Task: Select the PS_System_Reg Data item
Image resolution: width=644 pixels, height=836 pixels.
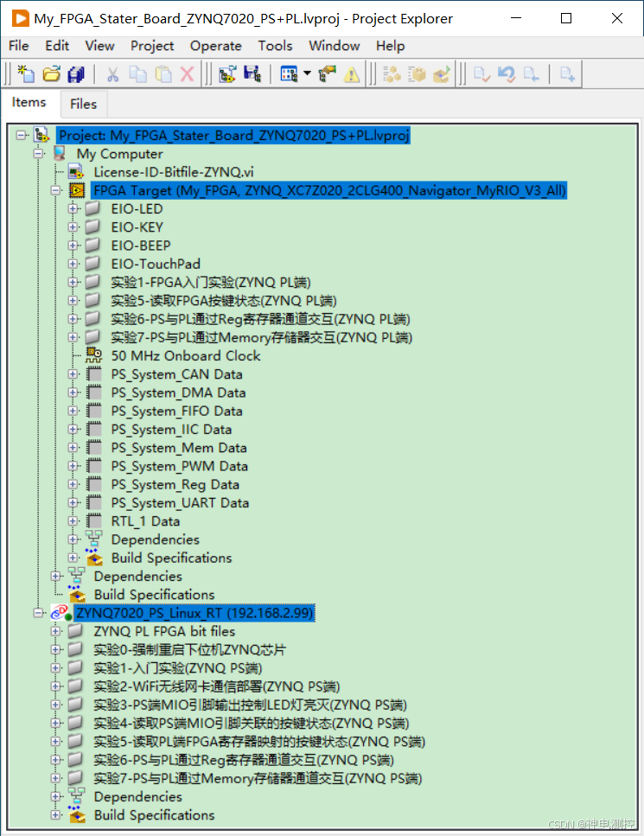Action: point(175,485)
